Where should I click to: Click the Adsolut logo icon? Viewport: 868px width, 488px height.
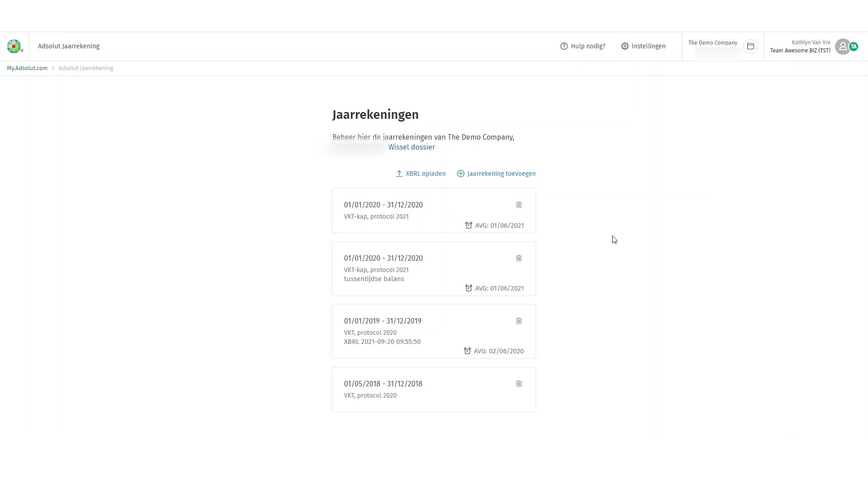(14, 46)
